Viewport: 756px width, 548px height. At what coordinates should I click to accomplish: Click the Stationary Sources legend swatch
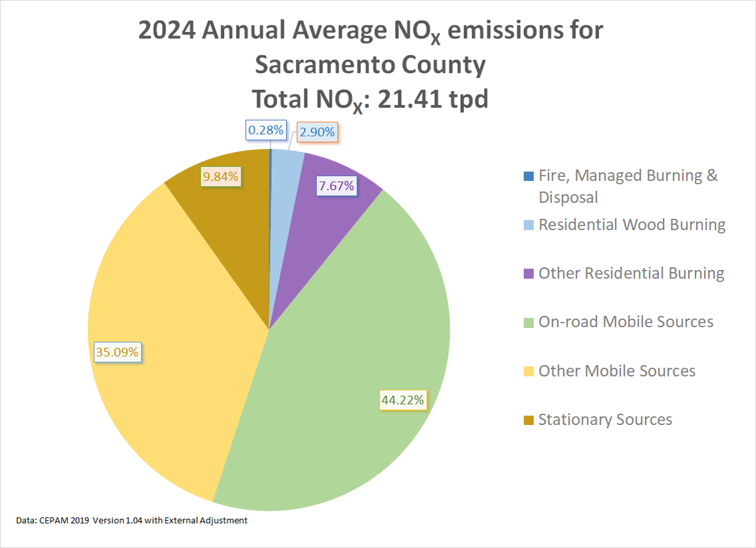click(529, 420)
